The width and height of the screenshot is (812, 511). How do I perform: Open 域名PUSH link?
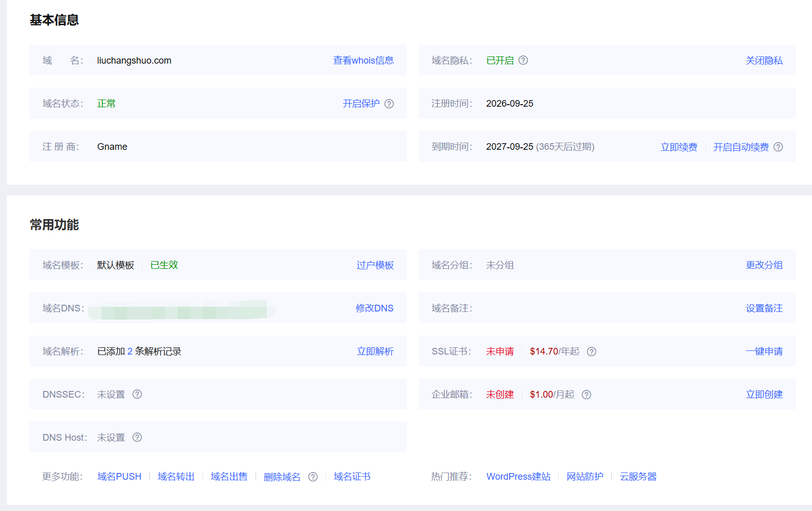click(119, 476)
